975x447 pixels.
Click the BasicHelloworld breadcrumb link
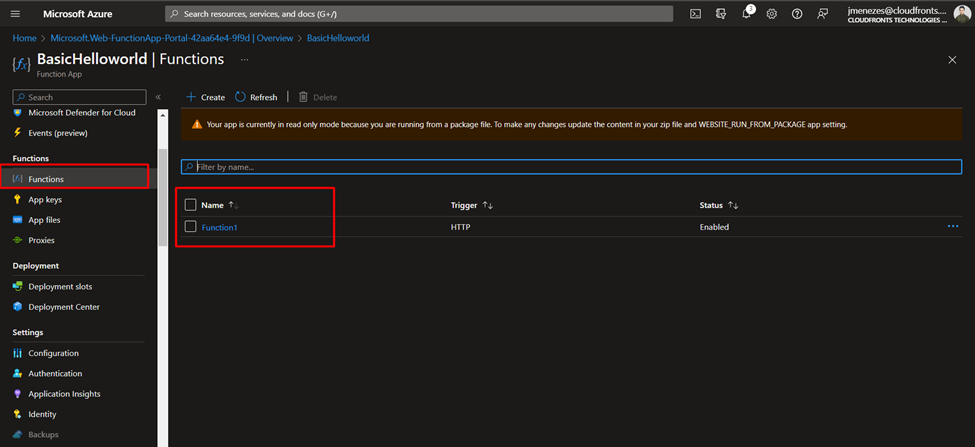(338, 38)
